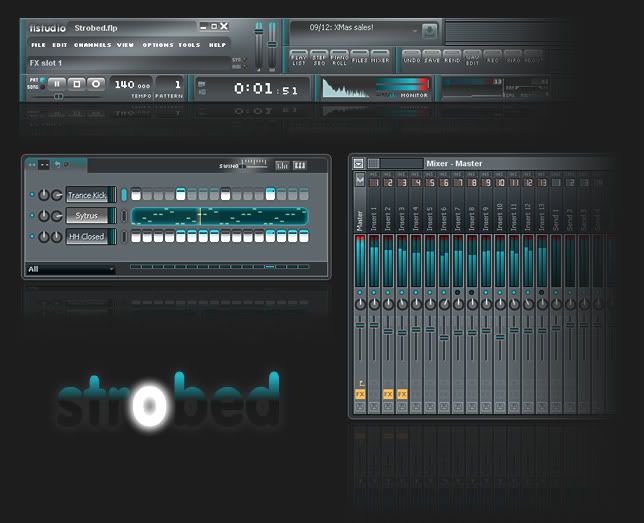Show the Mixer window button
Screen dimensions: 644x523
(x=380, y=58)
